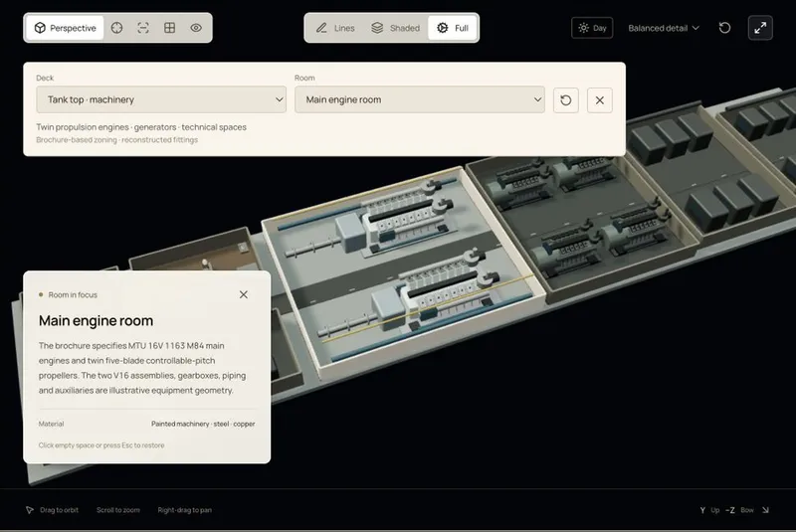Click the fit-to-frame brackets icon
The height and width of the screenshot is (532, 796).
point(143,28)
